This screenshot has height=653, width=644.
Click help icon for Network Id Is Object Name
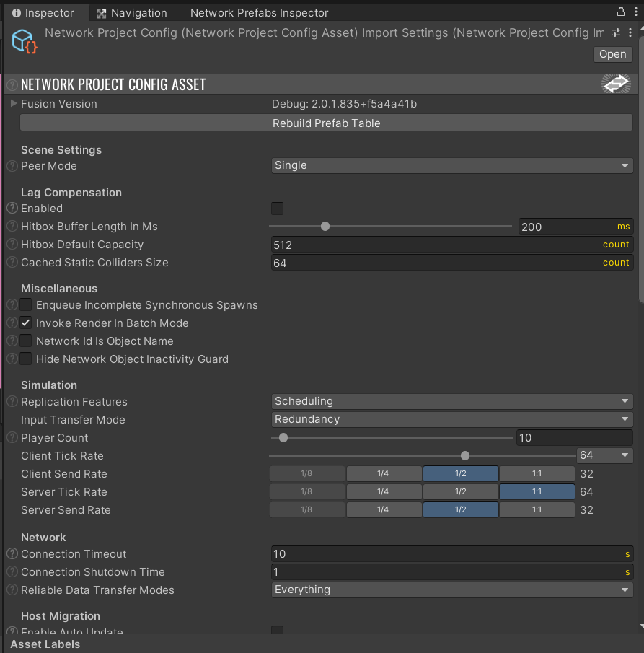tap(12, 341)
